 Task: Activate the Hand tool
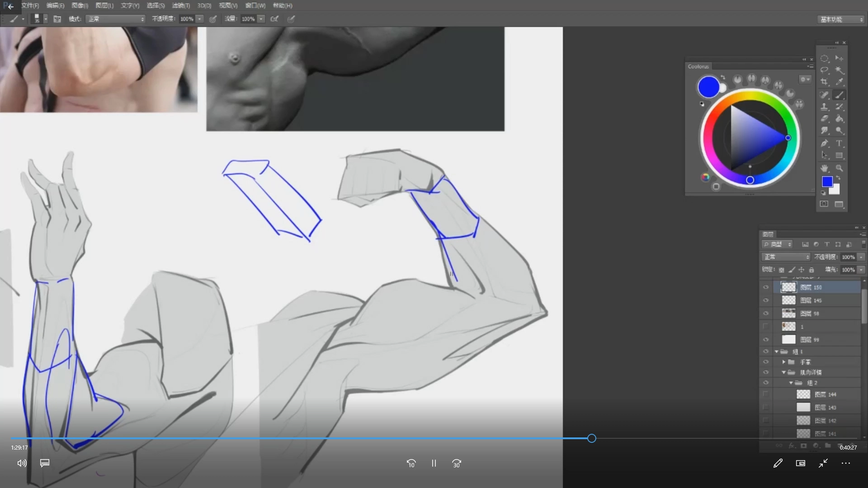pyautogui.click(x=824, y=168)
